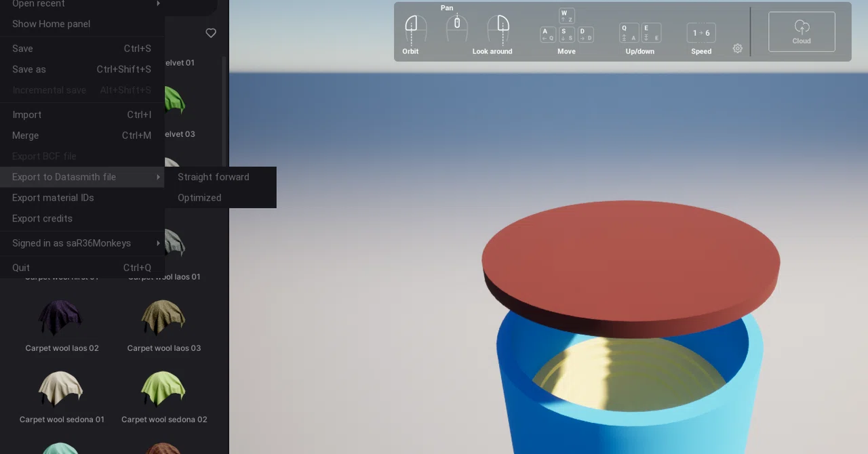Click the Look around mouse icon
The height and width of the screenshot is (454, 868).
click(x=499, y=29)
